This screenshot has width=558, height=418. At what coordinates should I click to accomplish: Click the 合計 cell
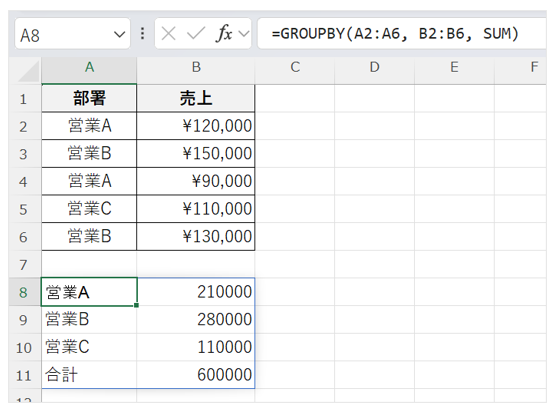tap(89, 375)
